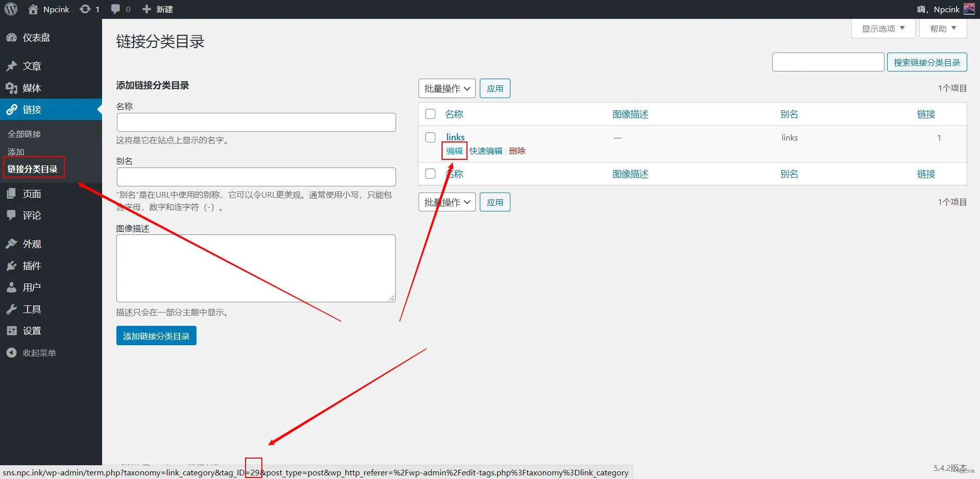Viewport: 980px width, 479px height.
Task: Check the select-all box in table footer
Action: (430, 174)
